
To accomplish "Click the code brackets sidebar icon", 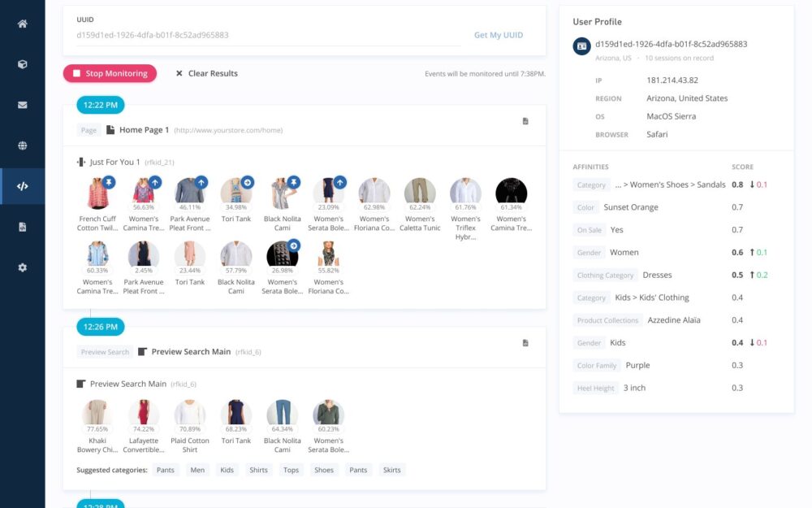I will 22,186.
